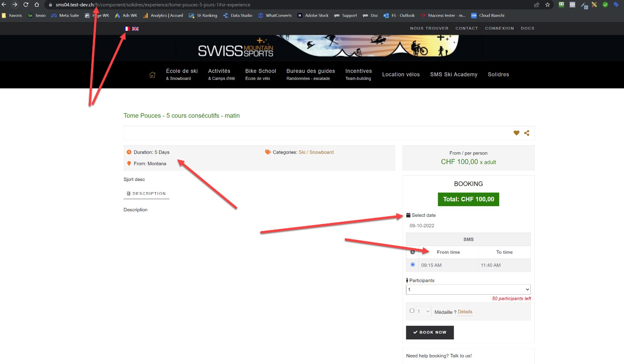The height and width of the screenshot is (364, 624).
Task: Select the 09:15 AM time slot radio
Action: point(413,265)
